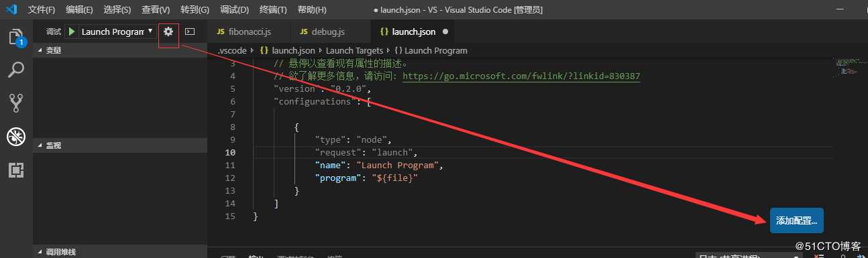The width and height of the screenshot is (868, 258).
Task: Click the 添加配置... button
Action: tap(797, 220)
